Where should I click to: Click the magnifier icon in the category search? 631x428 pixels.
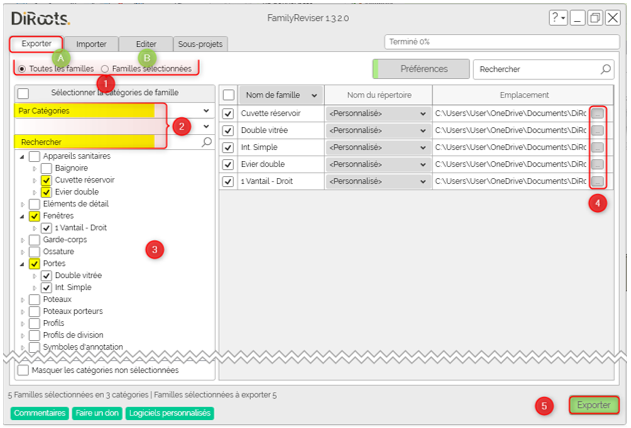coord(206,143)
